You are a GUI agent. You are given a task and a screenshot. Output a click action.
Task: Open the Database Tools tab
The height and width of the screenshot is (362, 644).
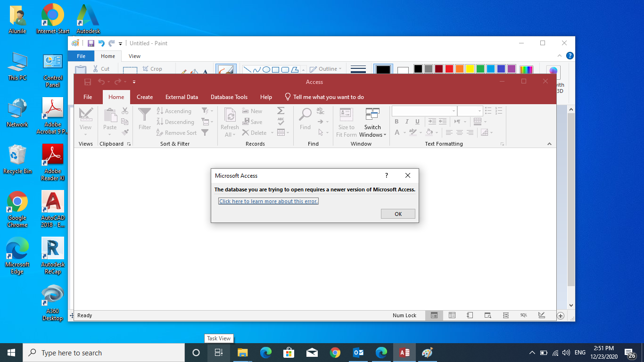click(x=229, y=97)
